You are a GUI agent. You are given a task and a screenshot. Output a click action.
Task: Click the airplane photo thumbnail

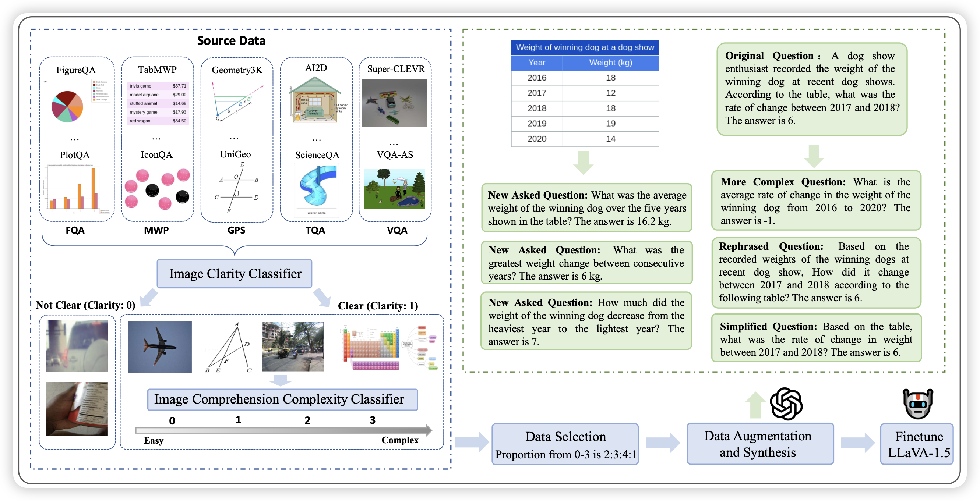160,346
